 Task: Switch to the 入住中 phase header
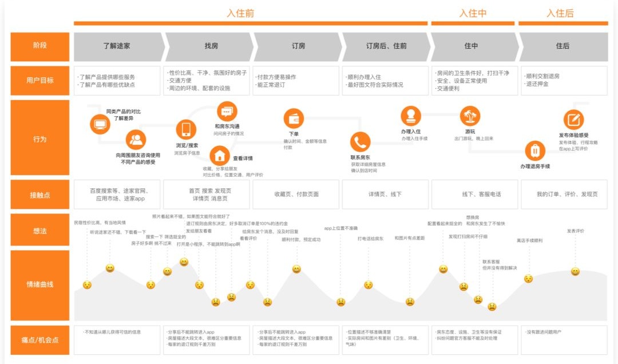[473, 13]
